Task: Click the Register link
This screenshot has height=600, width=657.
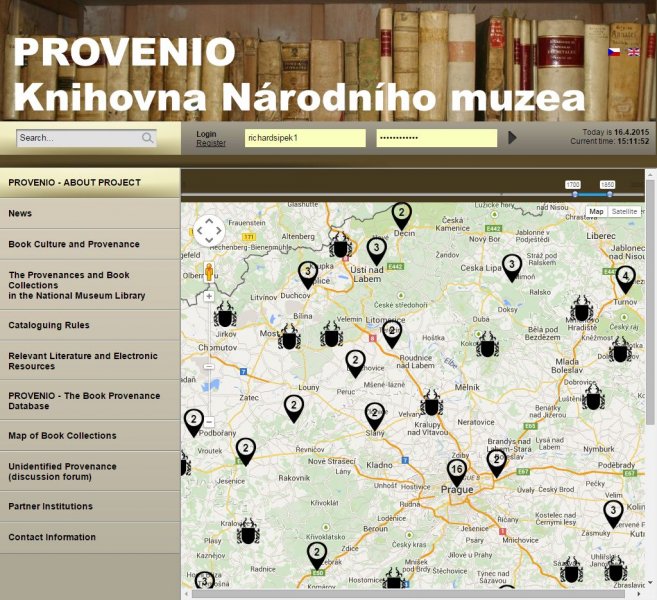Action: [x=211, y=143]
